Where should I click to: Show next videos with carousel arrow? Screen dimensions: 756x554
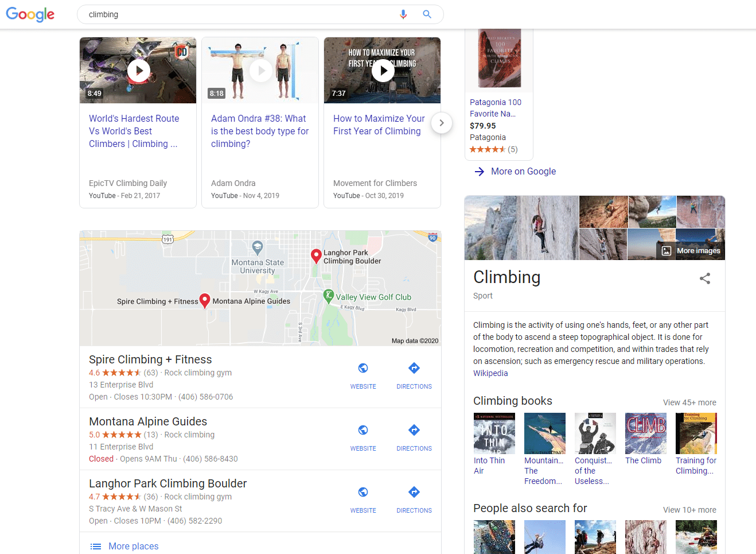(442, 123)
